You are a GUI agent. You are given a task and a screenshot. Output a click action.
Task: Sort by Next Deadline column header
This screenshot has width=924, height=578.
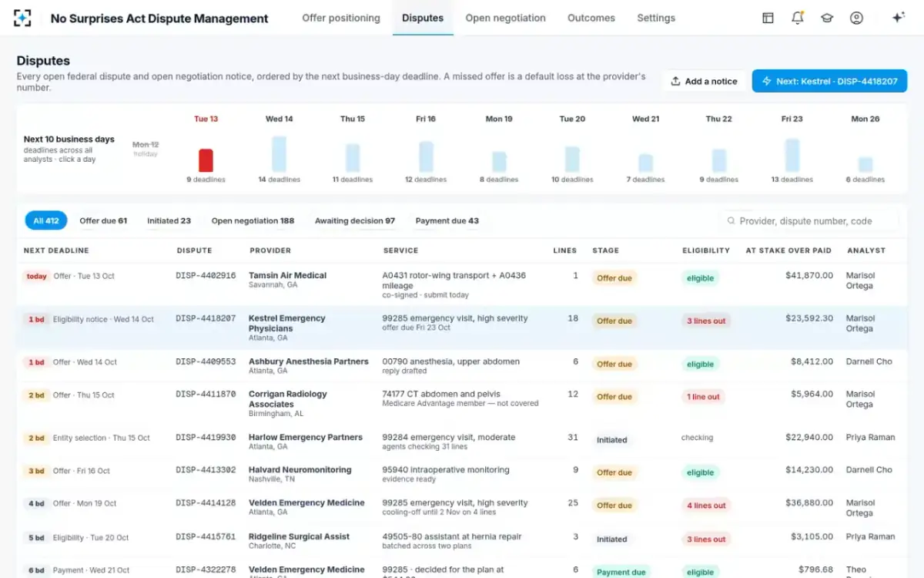[56, 250]
